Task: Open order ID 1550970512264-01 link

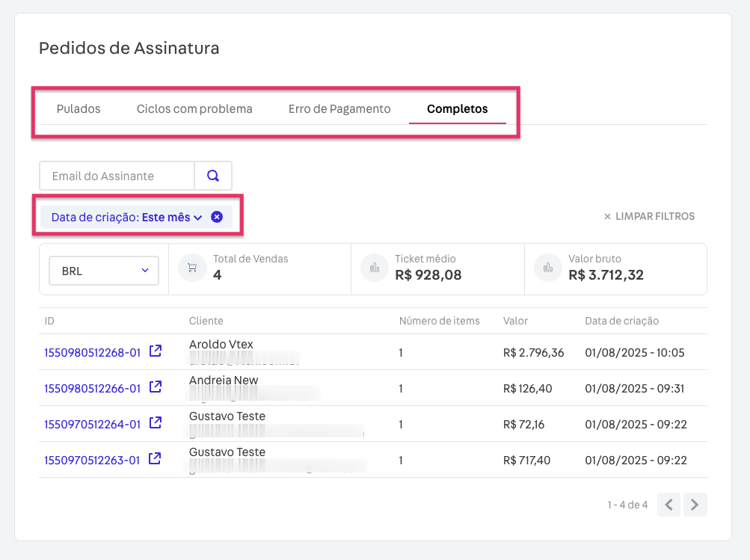Action: [93, 424]
